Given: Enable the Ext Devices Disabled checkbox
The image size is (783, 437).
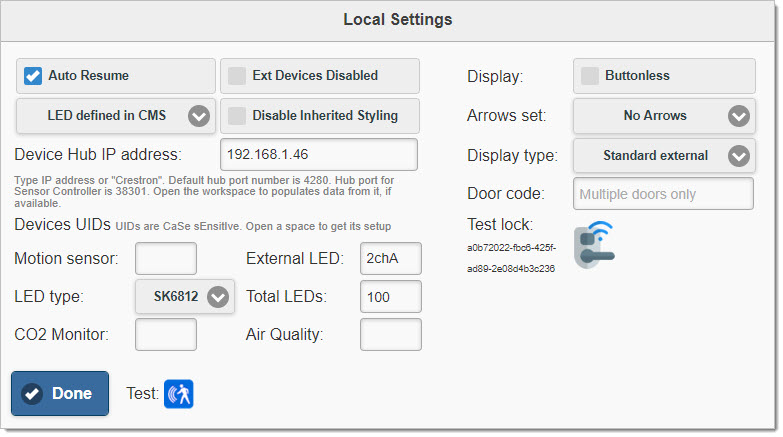Looking at the screenshot, I should click(x=237, y=76).
